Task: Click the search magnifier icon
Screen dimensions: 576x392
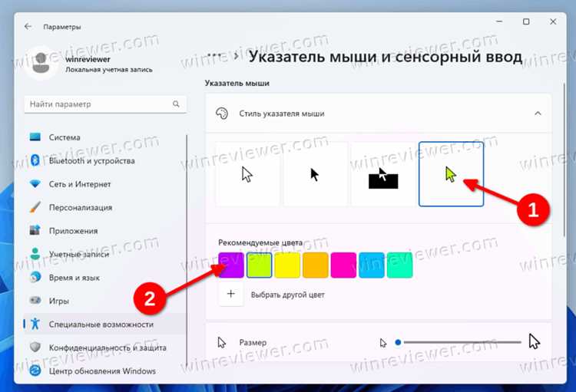Action: [177, 104]
